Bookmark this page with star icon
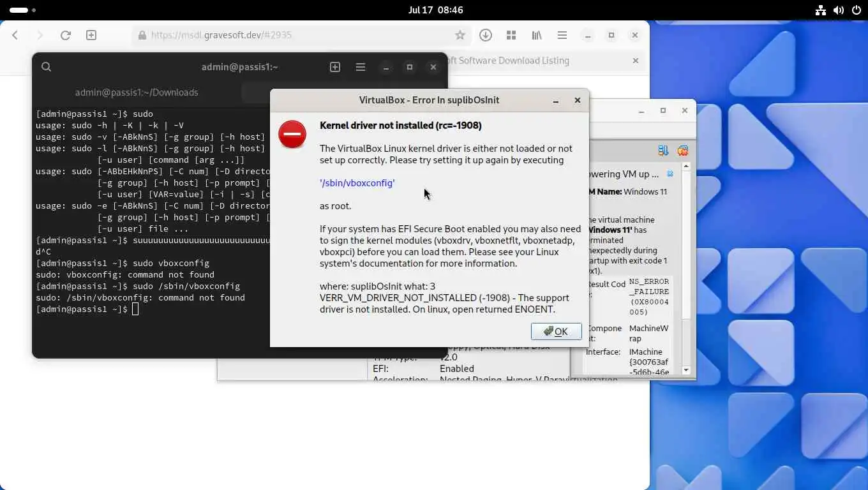Viewport: 868px width, 490px height. pyautogui.click(x=460, y=35)
